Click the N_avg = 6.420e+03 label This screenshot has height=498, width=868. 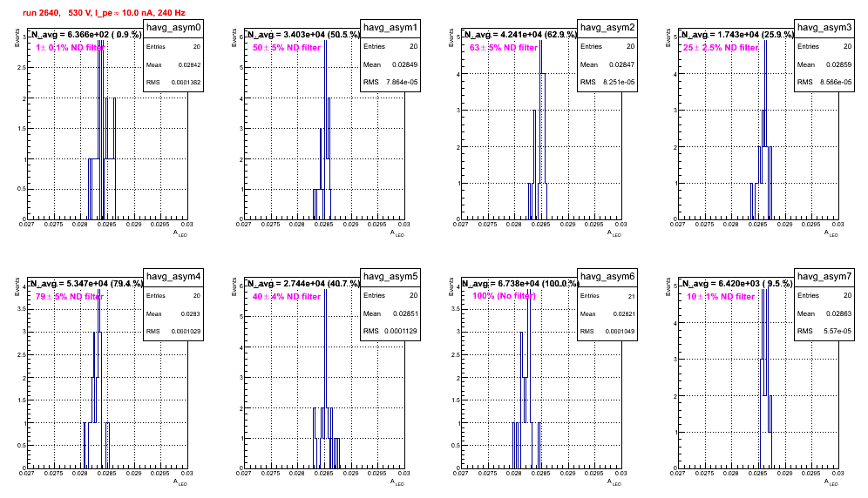pos(736,283)
